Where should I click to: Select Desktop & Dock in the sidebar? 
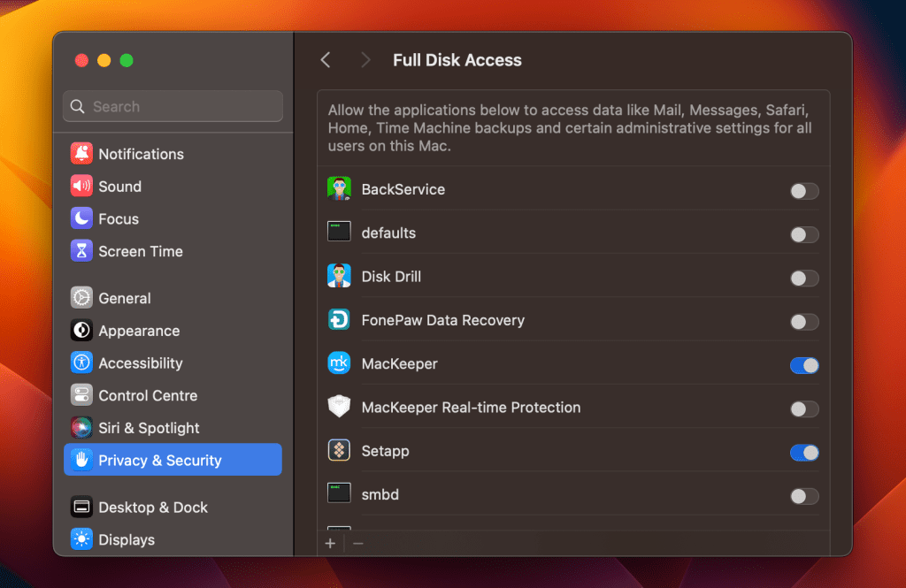152,508
